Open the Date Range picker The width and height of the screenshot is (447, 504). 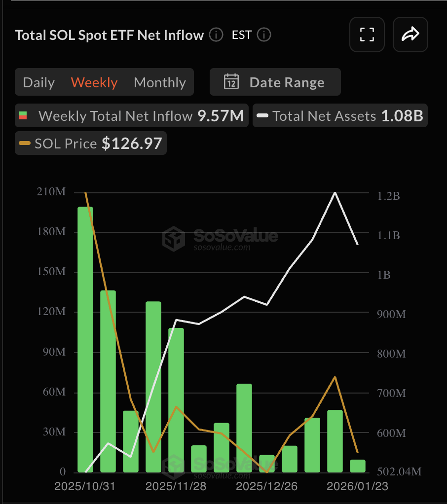point(275,82)
